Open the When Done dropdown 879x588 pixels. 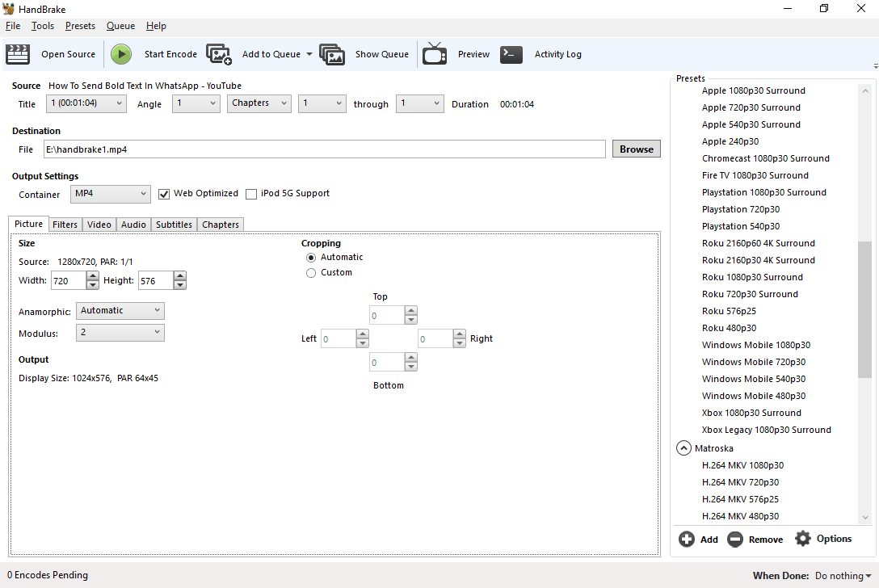tap(843, 576)
